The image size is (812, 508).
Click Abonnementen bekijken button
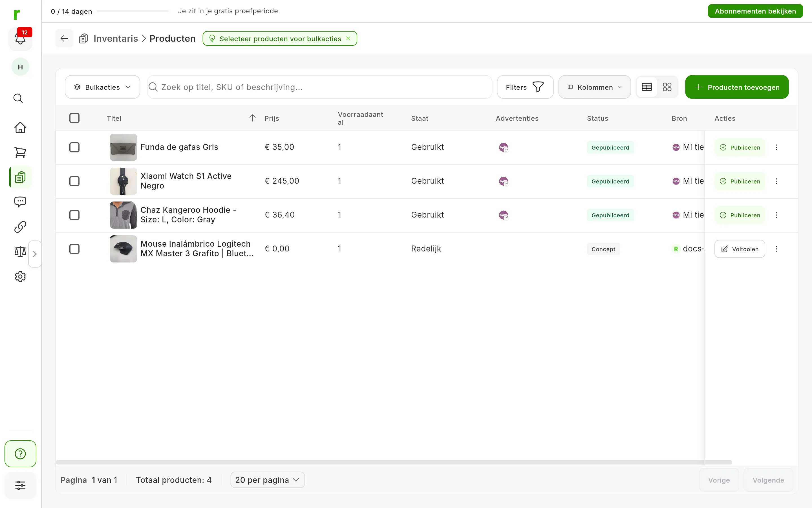pos(755,11)
